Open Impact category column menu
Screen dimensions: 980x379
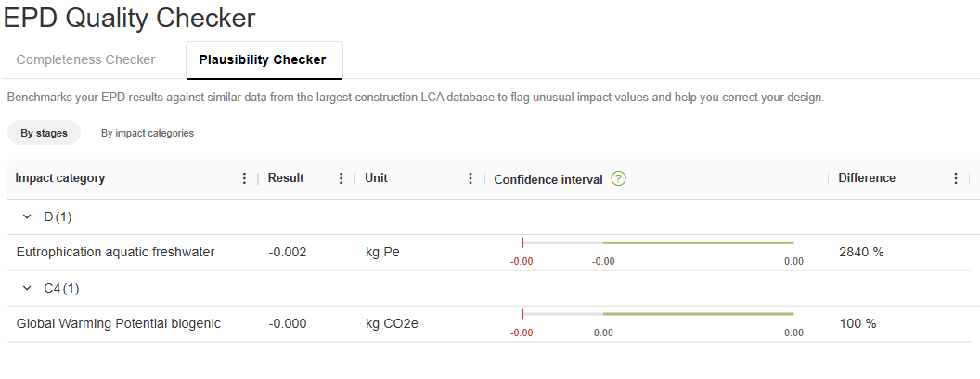pos(245,178)
